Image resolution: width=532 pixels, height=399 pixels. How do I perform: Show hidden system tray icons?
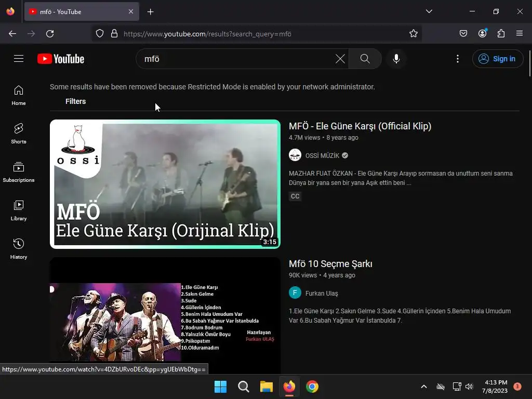pos(424,387)
